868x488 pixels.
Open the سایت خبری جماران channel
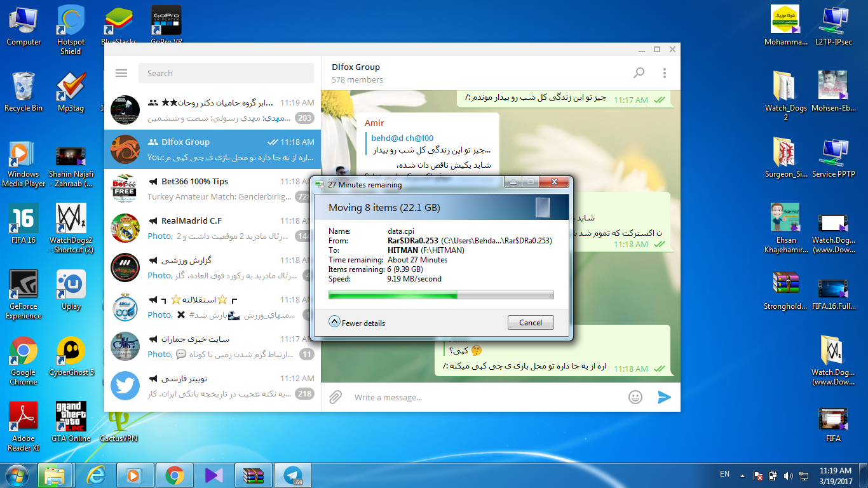(x=213, y=346)
